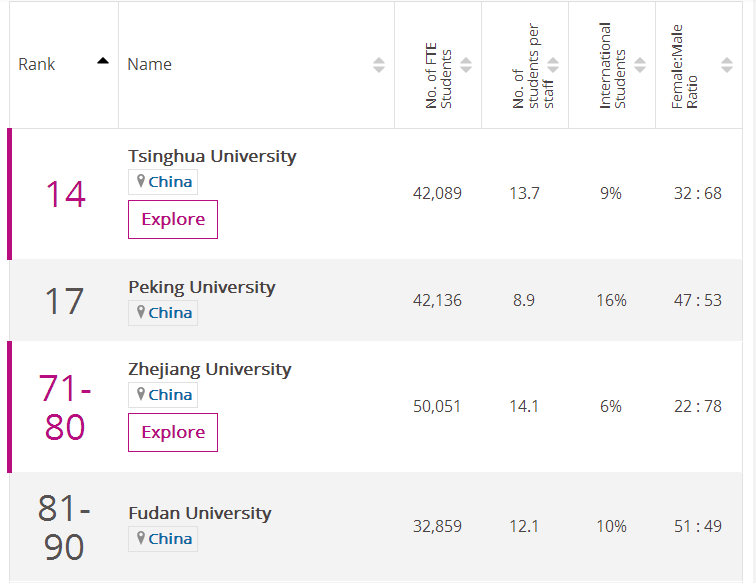This screenshot has height=583, width=756.
Task: Sort by Female:Male Ratio column
Action: 727,65
